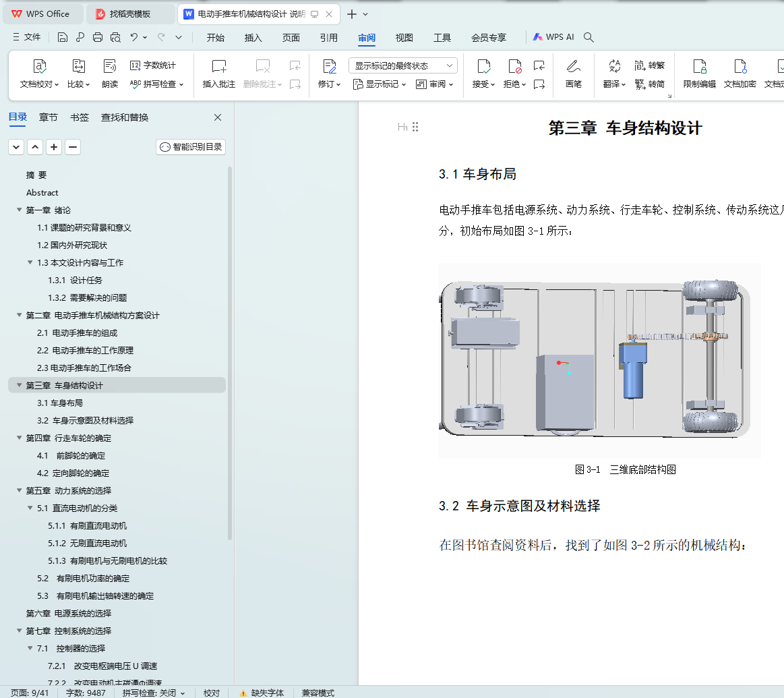Screen dimensions: 784x698
Task: Click the Undo arrow icon
Action: tap(134, 37)
